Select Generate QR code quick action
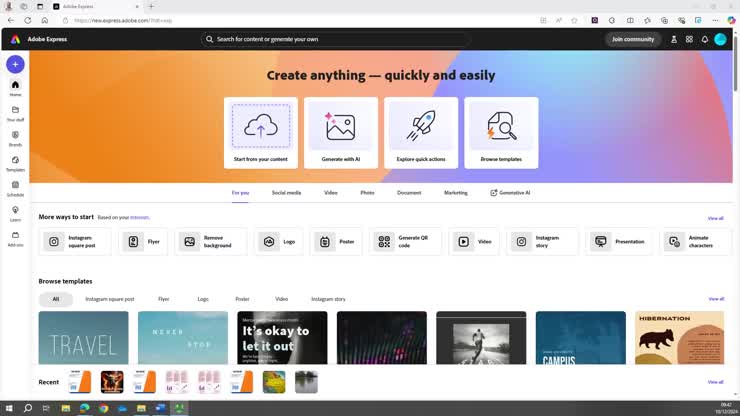 [x=405, y=242]
